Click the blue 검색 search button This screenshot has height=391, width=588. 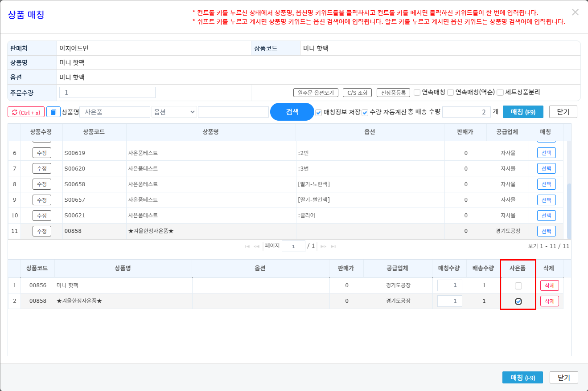[292, 112]
